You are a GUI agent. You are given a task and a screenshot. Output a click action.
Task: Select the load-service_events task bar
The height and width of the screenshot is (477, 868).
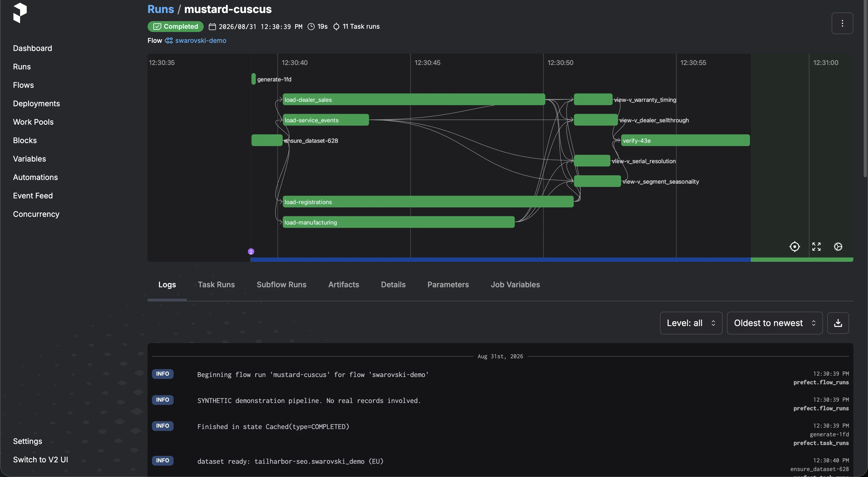click(326, 120)
